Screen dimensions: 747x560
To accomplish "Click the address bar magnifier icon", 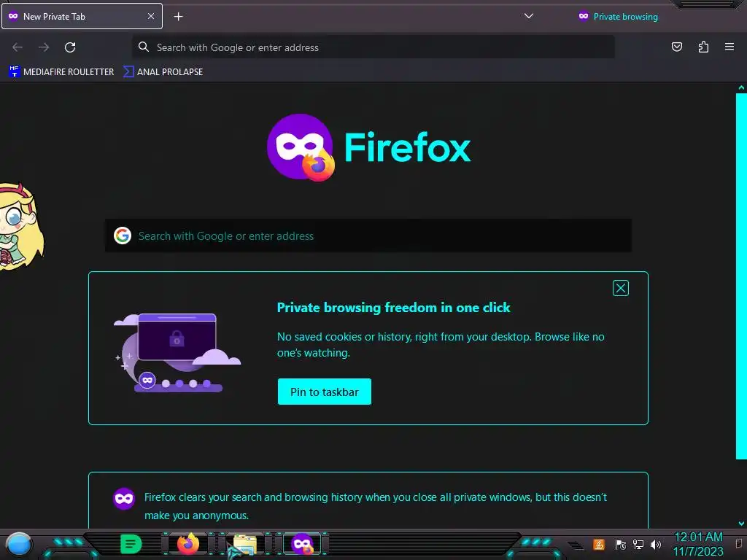I will (144, 47).
